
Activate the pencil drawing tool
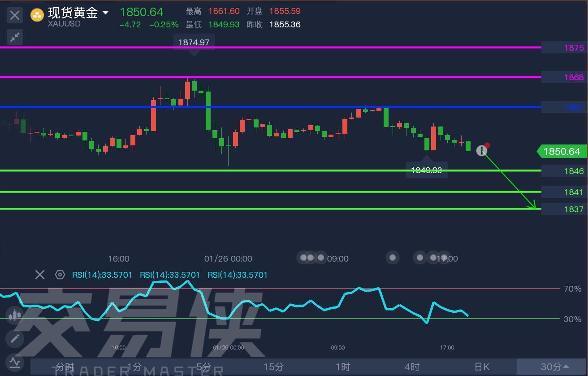pyautogui.click(x=15, y=339)
